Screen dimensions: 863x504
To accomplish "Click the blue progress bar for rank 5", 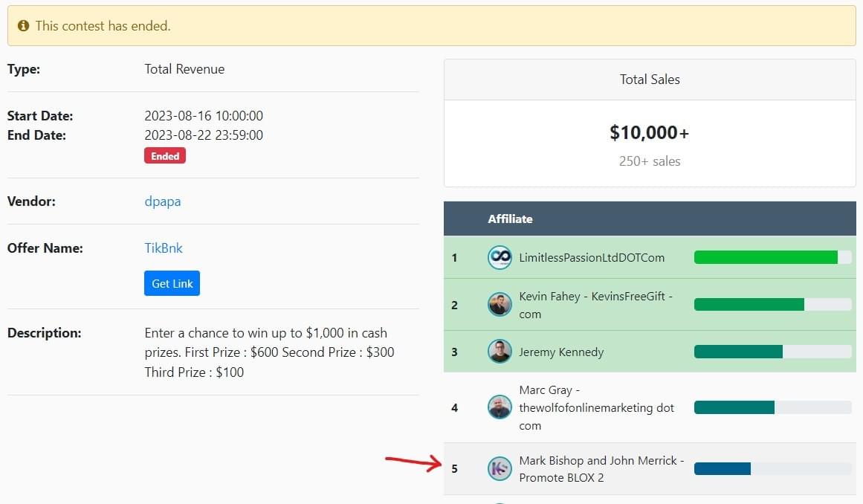I will (x=723, y=468).
